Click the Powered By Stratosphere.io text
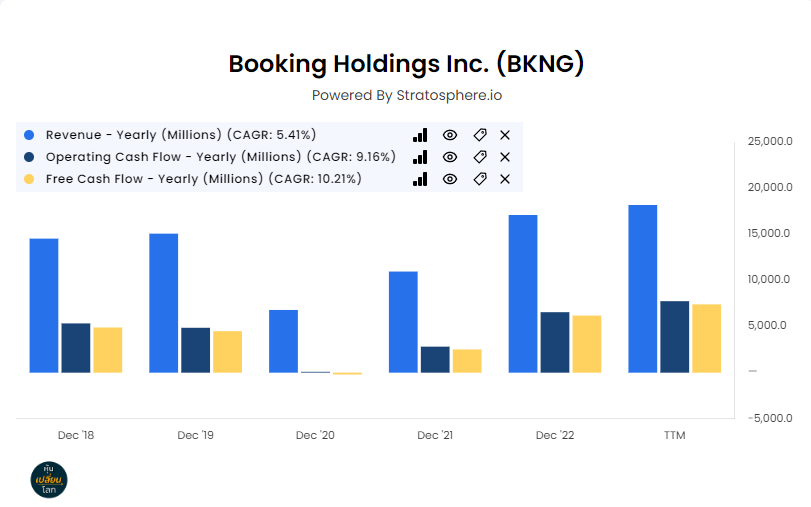Screen dimensions: 811x507 pyautogui.click(x=407, y=95)
